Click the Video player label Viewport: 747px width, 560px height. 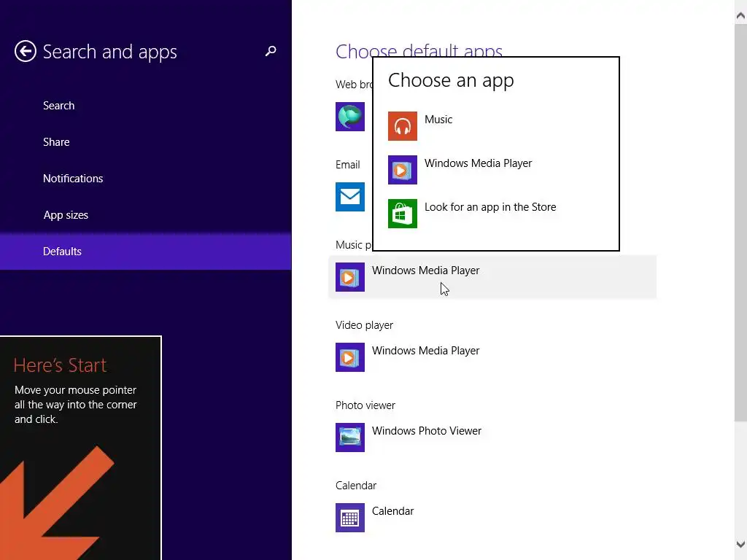coord(364,325)
